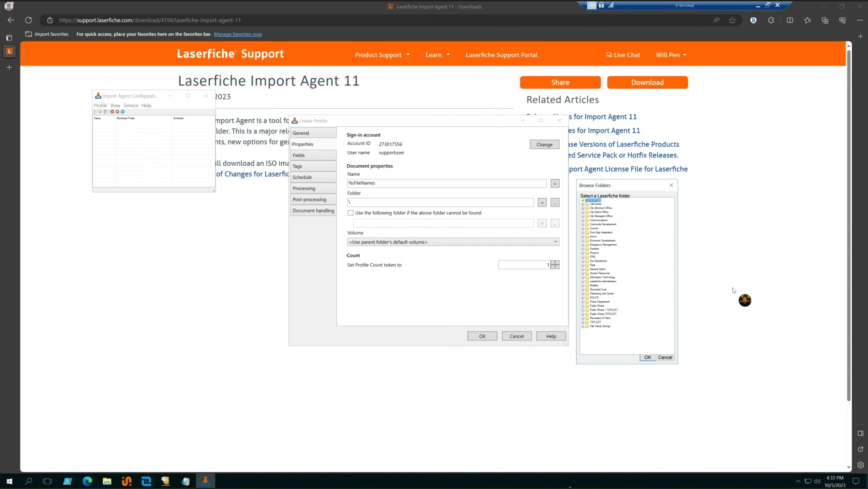868x489 pixels.
Task: Open the Product Support dropdown menu
Action: 382,55
